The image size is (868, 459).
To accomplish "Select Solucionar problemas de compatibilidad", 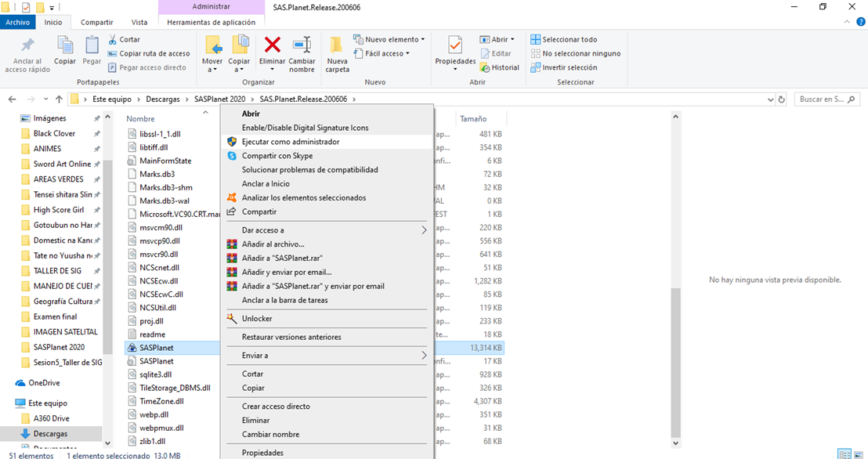I will pos(327,169).
